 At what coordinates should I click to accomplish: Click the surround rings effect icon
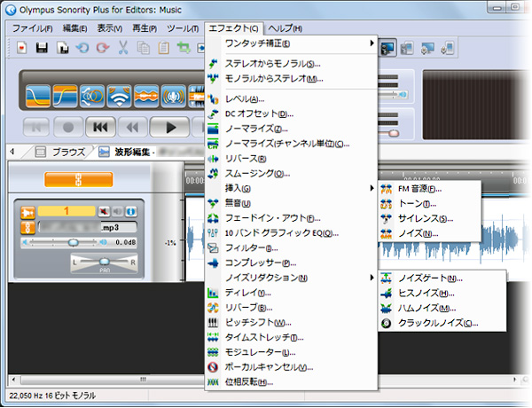[x=92, y=97]
